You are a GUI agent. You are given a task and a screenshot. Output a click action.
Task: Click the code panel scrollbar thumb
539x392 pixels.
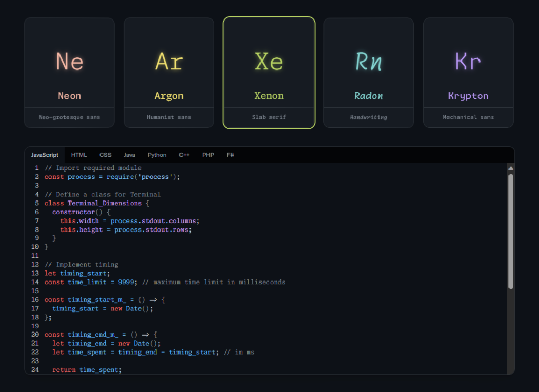coord(510,232)
